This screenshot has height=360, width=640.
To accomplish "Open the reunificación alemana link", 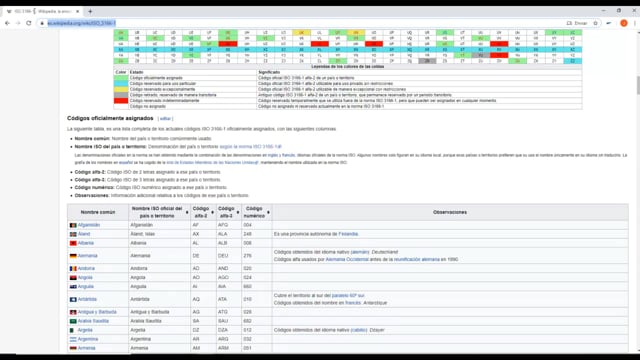I will click(x=417, y=259).
